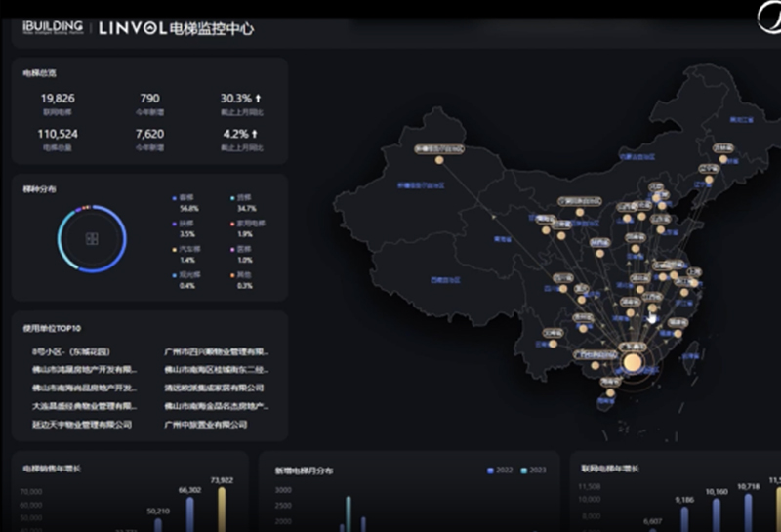Click the 73,922 bar in sales chart
Viewport: 781px width, 532px height.
click(x=222, y=508)
